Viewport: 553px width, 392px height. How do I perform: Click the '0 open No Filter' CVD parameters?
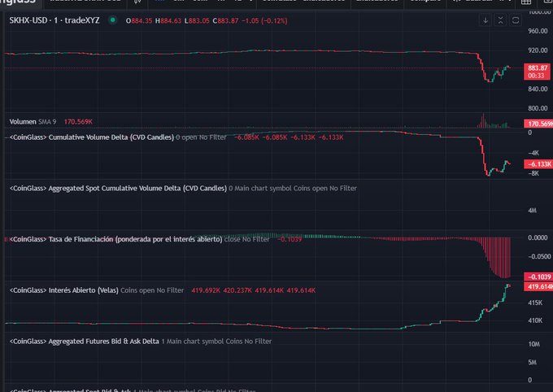point(201,137)
